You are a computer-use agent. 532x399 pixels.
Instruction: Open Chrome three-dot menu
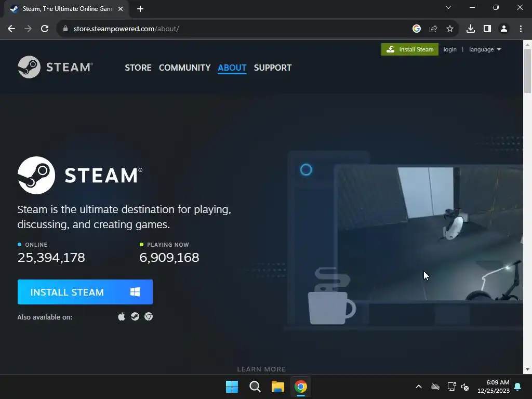point(521,29)
